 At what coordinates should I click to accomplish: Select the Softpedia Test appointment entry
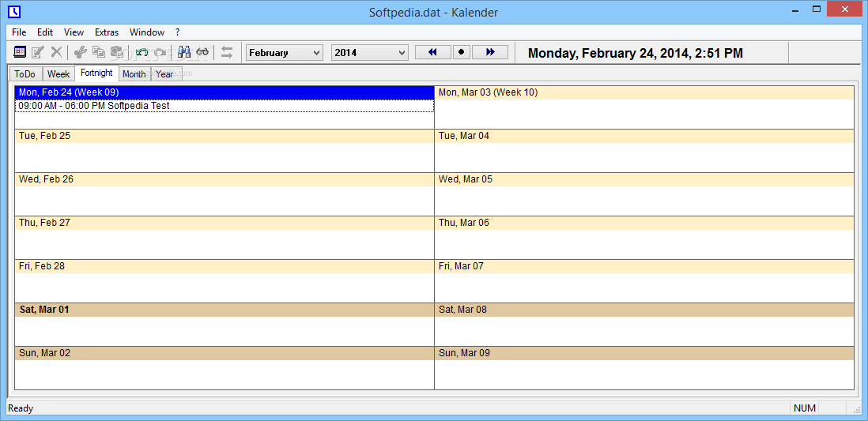[x=224, y=106]
